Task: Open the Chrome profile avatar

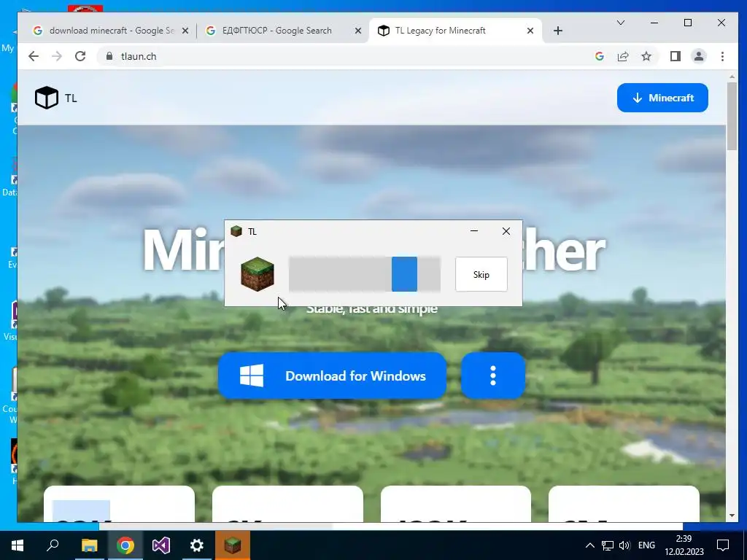Action: [x=699, y=56]
